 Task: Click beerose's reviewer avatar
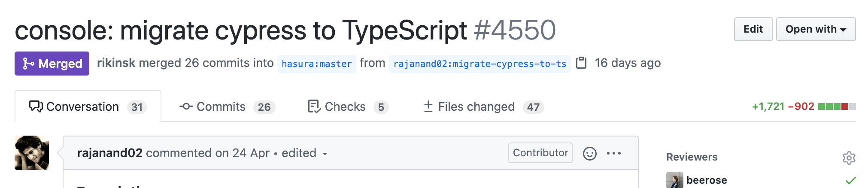[x=674, y=180]
